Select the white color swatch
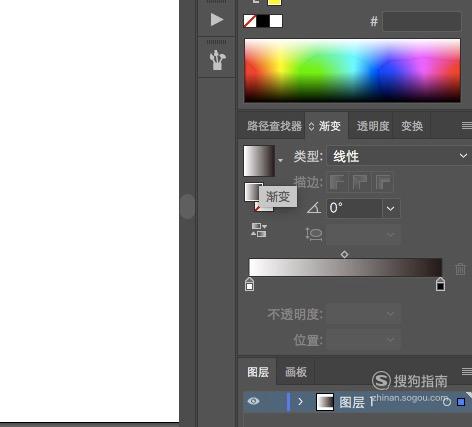The width and height of the screenshot is (472, 427). coord(276,21)
